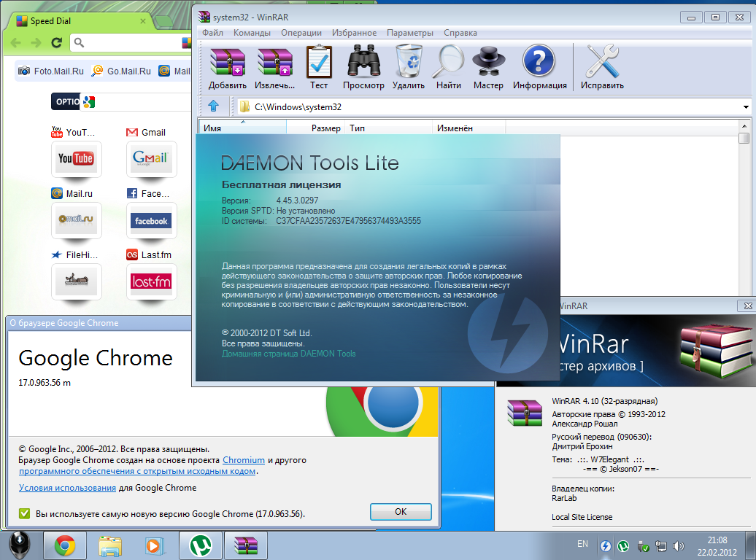Click the Извлечь (Extract) toolbar icon
The width and height of the screenshot is (756, 560).
point(274,67)
